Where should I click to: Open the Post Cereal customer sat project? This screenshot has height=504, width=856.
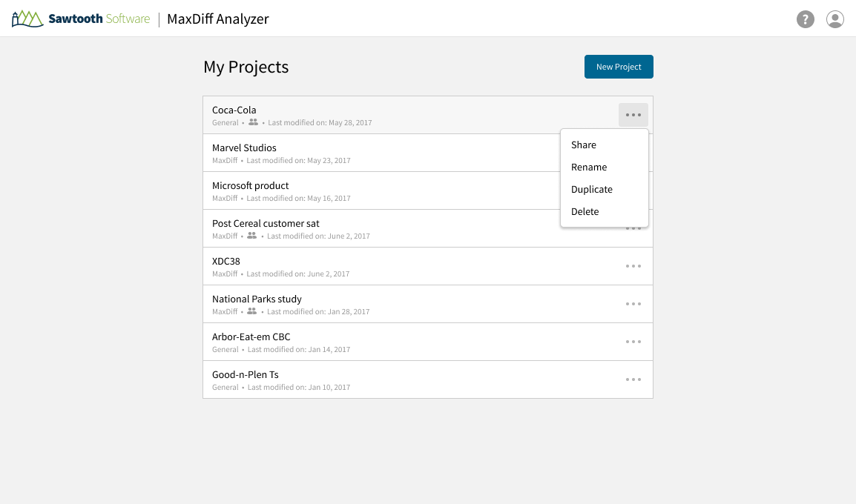pos(266,224)
